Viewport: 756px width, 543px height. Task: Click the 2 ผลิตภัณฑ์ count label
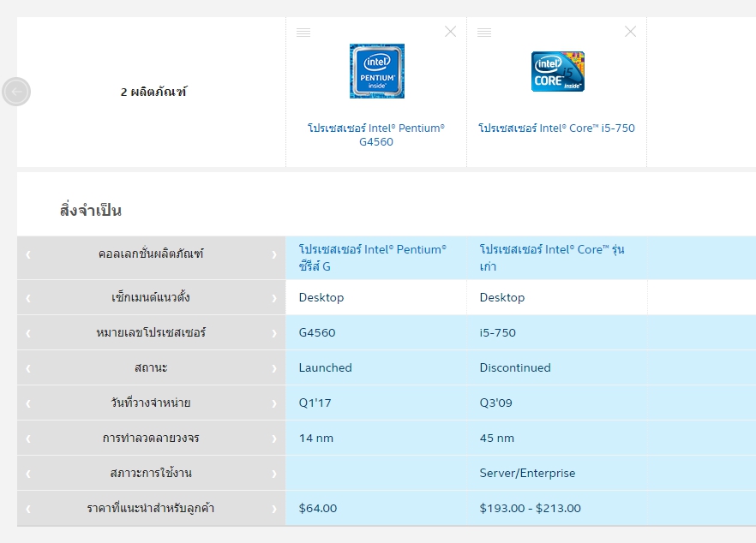click(x=153, y=92)
